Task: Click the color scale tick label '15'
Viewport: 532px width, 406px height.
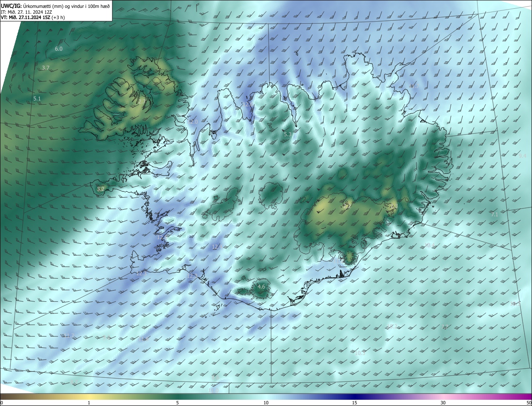Action: [x=355, y=403]
